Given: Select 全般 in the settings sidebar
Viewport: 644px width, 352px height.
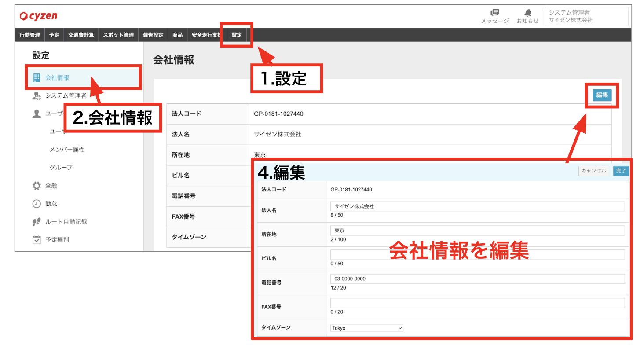Looking at the screenshot, I should [x=51, y=186].
